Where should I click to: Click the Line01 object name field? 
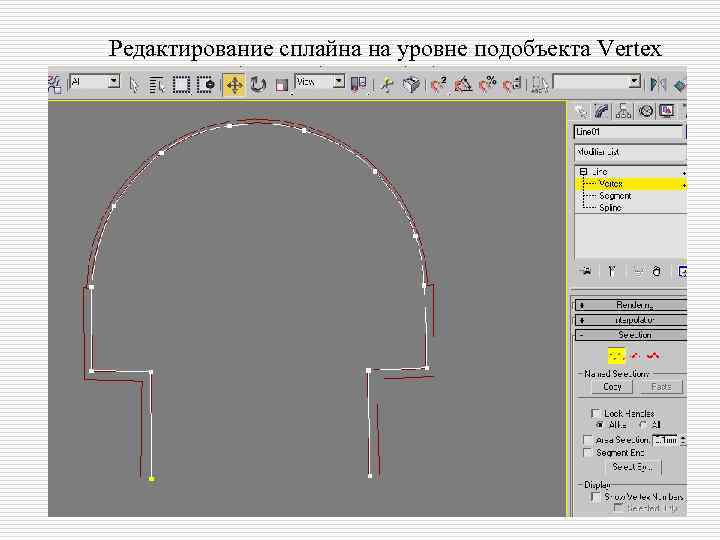click(628, 132)
